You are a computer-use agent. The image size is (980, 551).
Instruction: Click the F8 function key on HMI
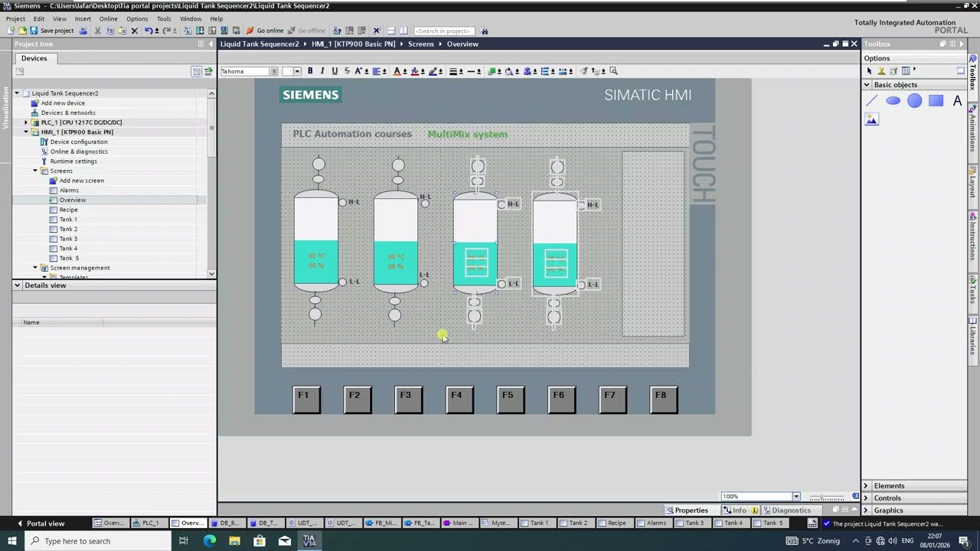click(x=663, y=399)
